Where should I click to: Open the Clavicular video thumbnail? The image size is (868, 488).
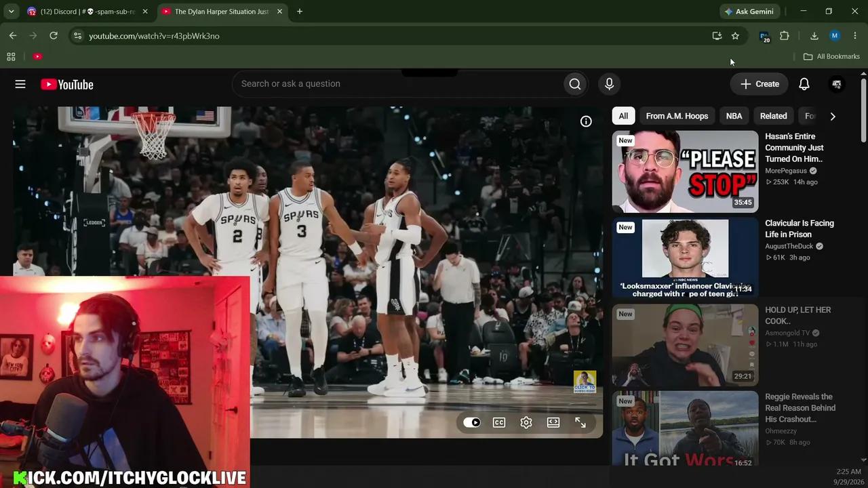685,258
